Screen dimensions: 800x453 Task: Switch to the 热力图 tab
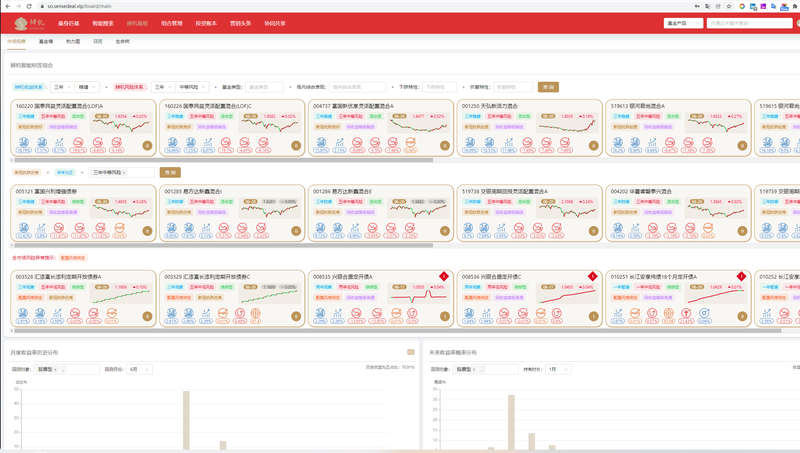click(73, 41)
